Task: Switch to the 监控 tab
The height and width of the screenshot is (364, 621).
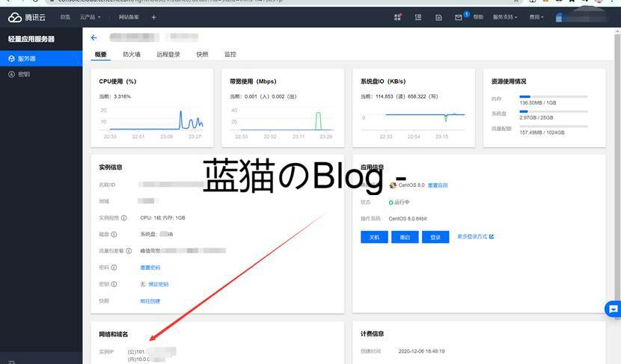Action: point(230,55)
